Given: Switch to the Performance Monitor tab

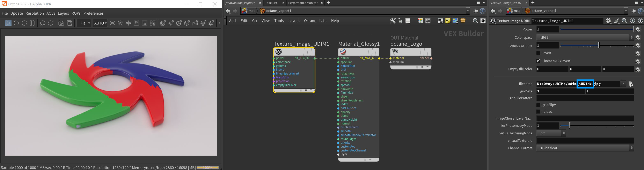Looking at the screenshot, I should (x=303, y=3).
